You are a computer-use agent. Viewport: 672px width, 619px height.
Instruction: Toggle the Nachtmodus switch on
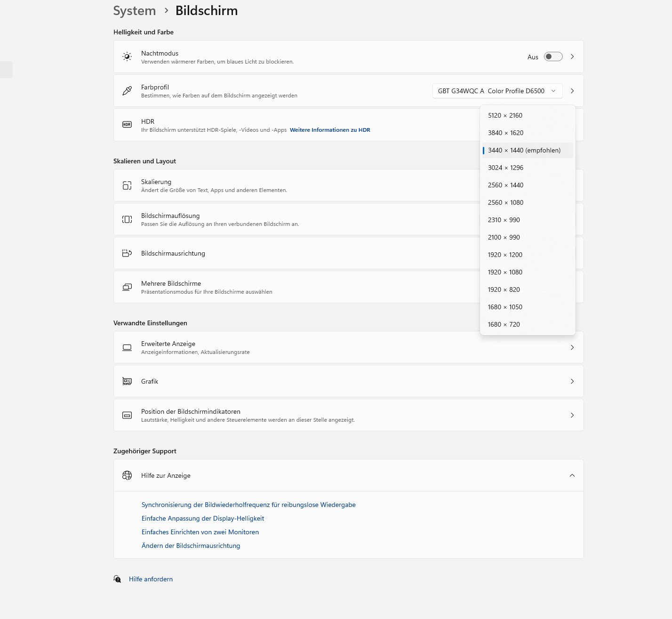(553, 56)
